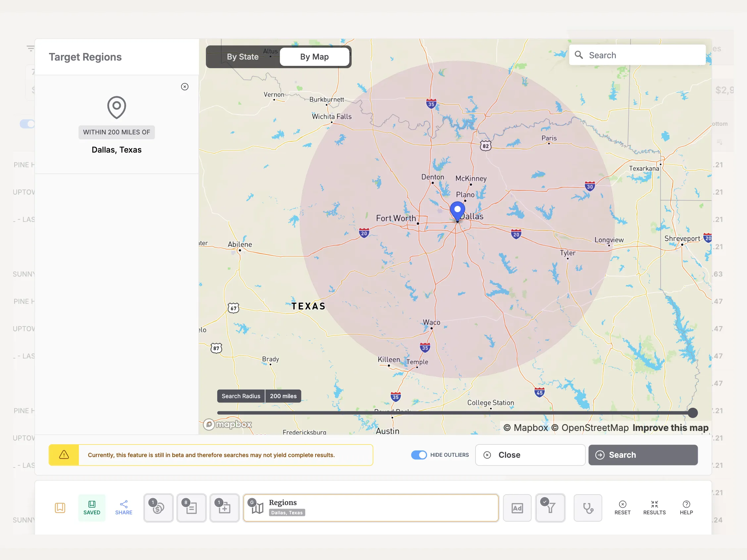Enable the By Map view toggle
This screenshot has height=560, width=747.
point(315,56)
